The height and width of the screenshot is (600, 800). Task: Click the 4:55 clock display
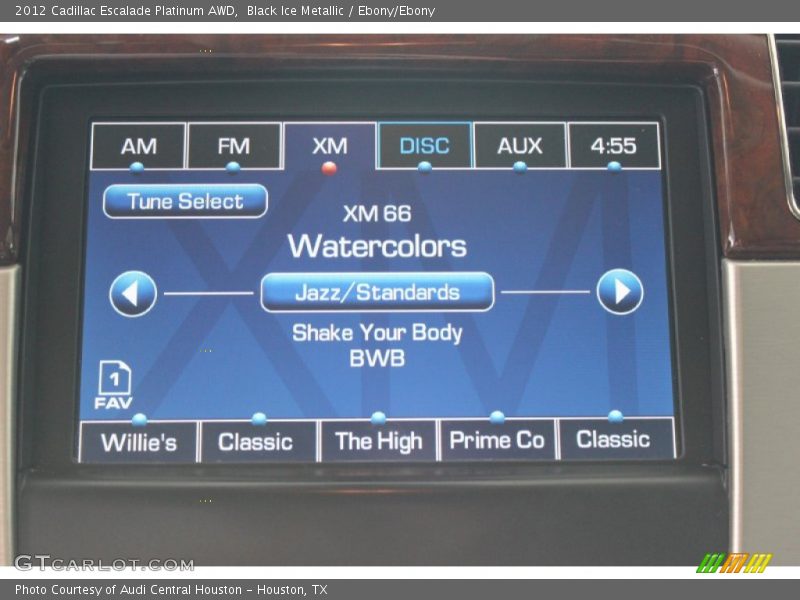(x=614, y=146)
